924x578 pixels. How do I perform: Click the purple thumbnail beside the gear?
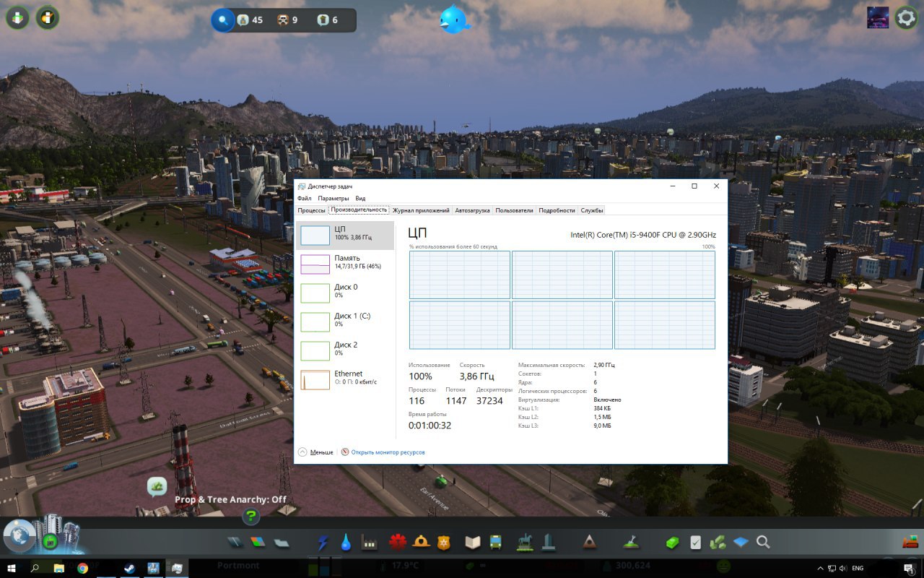(x=878, y=17)
